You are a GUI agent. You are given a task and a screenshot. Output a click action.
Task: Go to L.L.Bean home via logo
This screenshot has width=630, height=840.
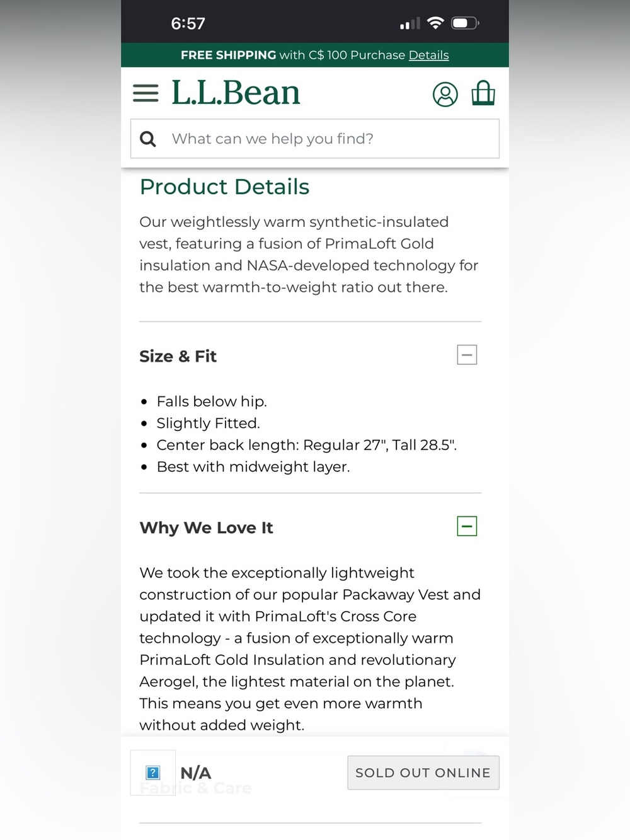[x=236, y=93]
